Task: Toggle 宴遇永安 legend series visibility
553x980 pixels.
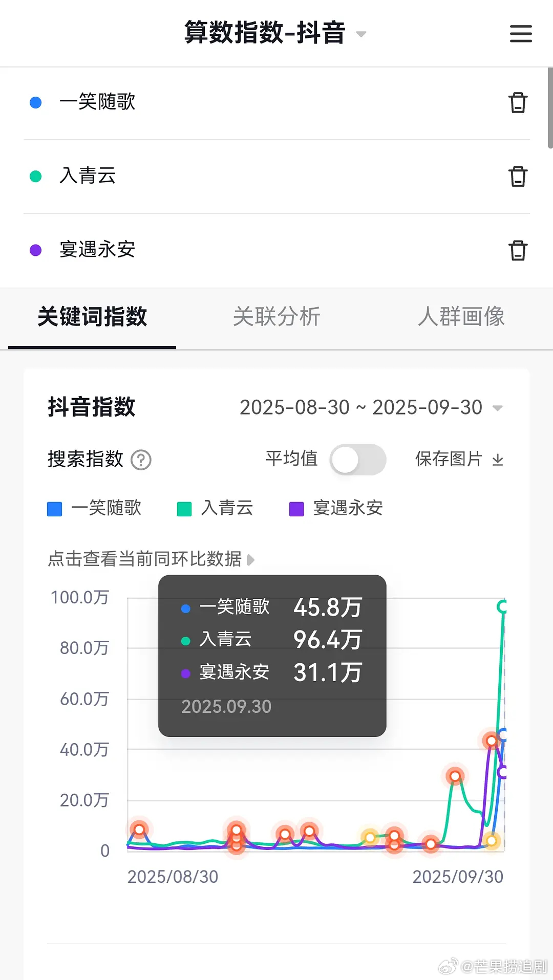Action: (336, 508)
